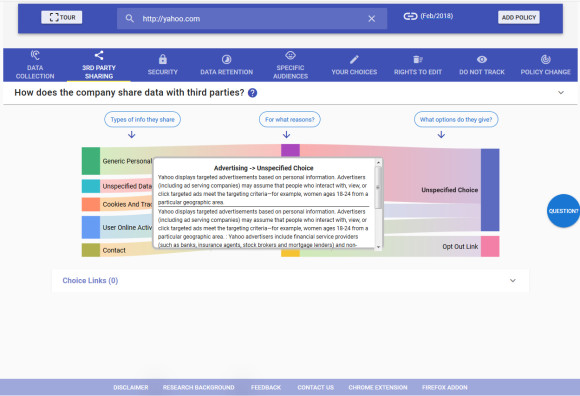The height and width of the screenshot is (396, 580).
Task: Open the Data Collection ear icon
Action: tap(35, 55)
